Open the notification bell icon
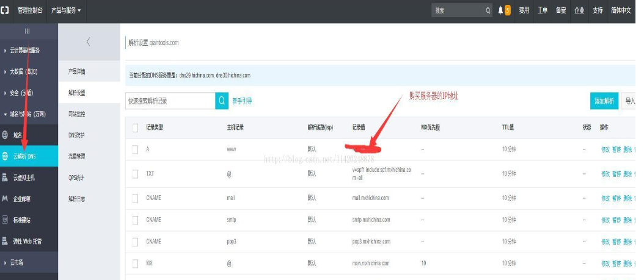The width and height of the screenshot is (644, 280). (x=500, y=10)
